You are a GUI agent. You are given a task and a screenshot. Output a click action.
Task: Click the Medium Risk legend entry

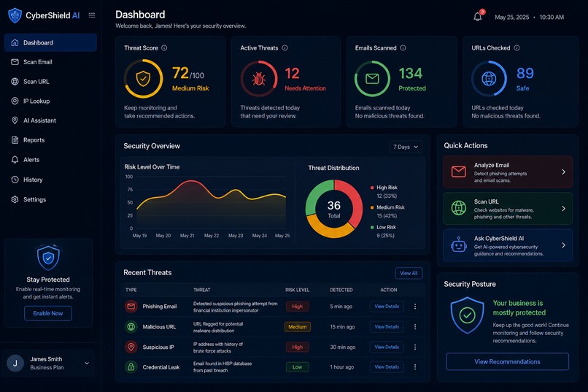387,211
